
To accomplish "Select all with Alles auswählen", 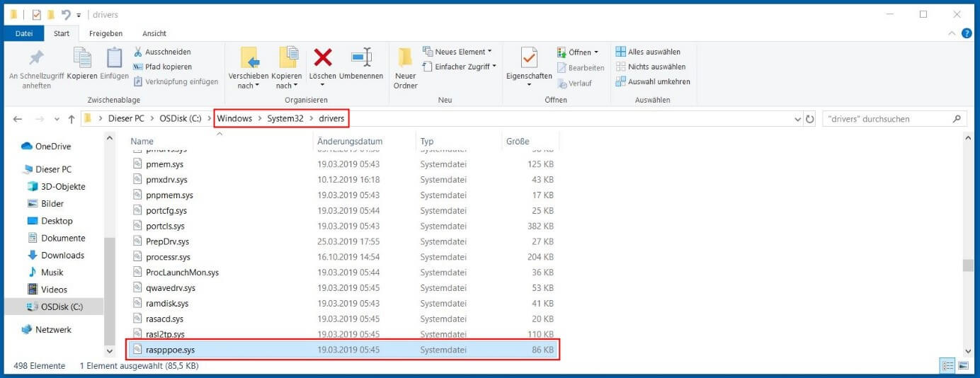I will click(x=648, y=52).
